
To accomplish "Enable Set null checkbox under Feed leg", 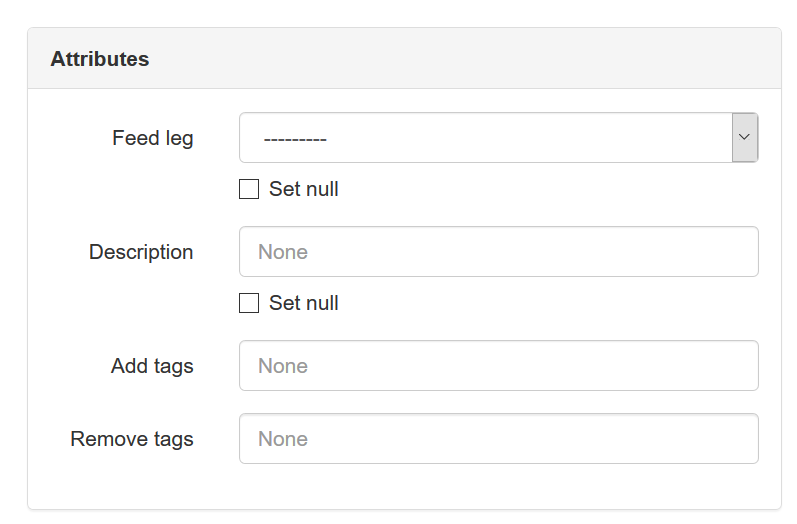I will click(249, 189).
